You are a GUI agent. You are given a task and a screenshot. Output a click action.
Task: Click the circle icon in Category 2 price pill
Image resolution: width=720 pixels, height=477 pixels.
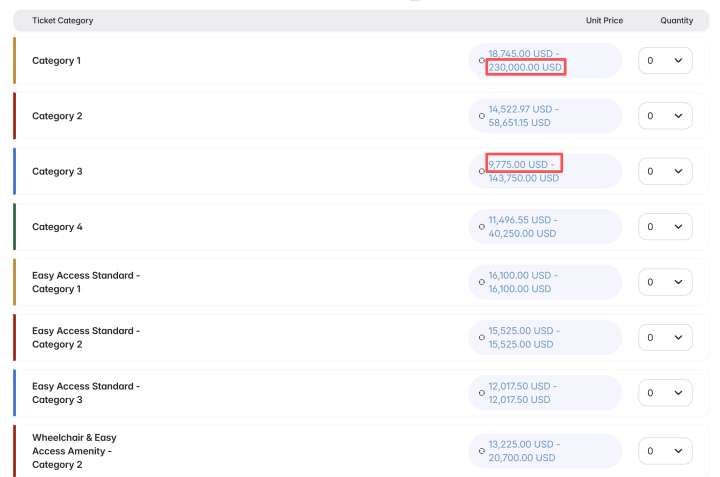(x=481, y=116)
